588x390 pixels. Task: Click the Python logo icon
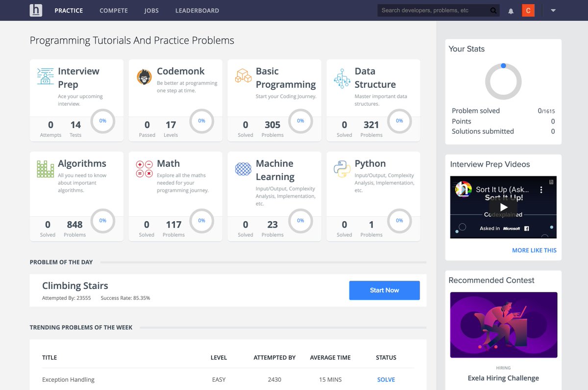(342, 169)
